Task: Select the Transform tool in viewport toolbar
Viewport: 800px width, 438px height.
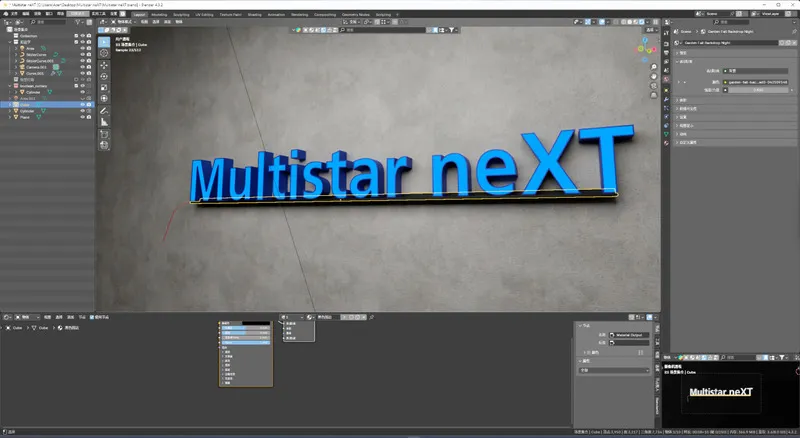Action: pos(104,99)
